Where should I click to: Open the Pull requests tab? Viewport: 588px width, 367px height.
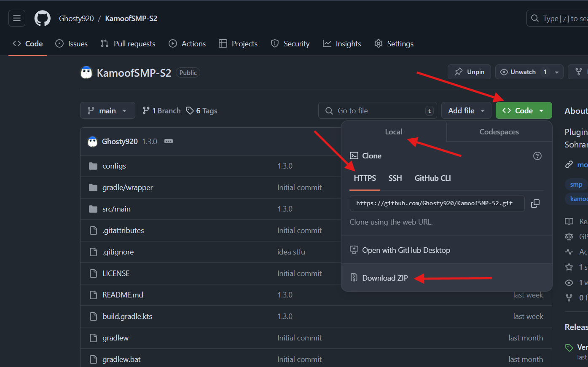[x=128, y=44]
